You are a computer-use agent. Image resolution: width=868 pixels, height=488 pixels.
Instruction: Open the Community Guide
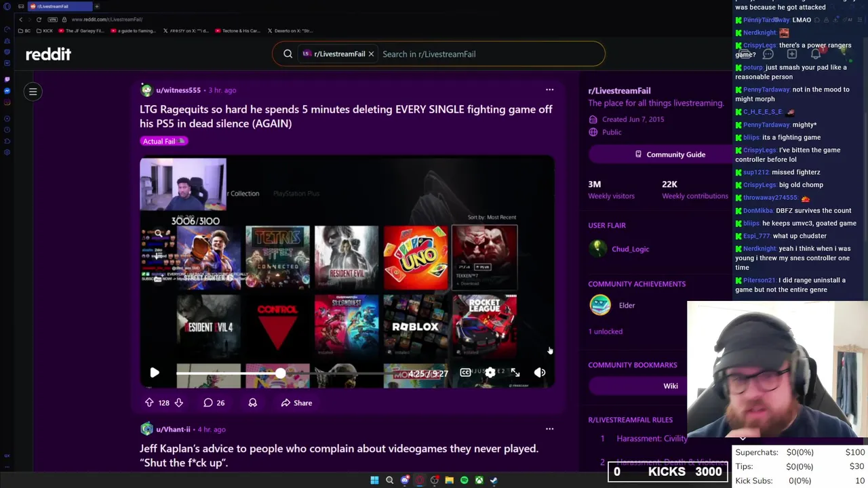click(669, 155)
